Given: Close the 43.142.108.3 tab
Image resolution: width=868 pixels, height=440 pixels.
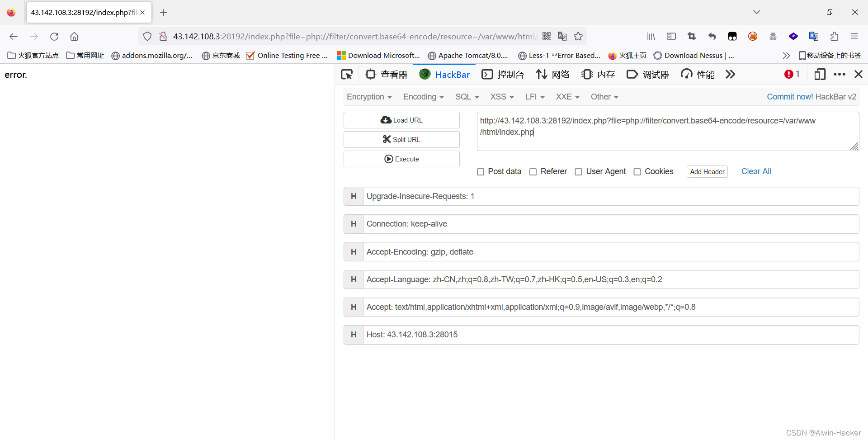Looking at the screenshot, I should click(142, 13).
